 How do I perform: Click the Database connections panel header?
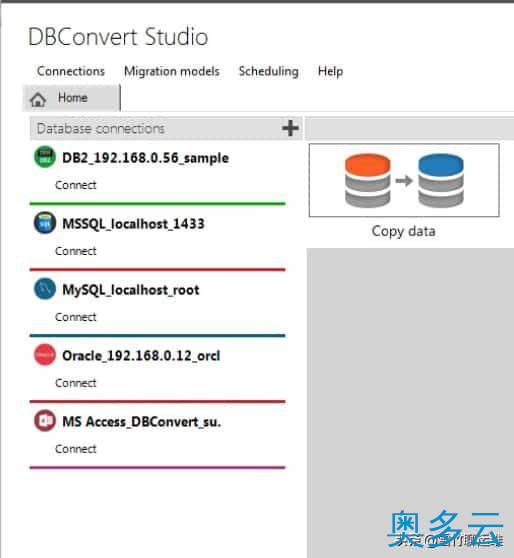click(166, 128)
